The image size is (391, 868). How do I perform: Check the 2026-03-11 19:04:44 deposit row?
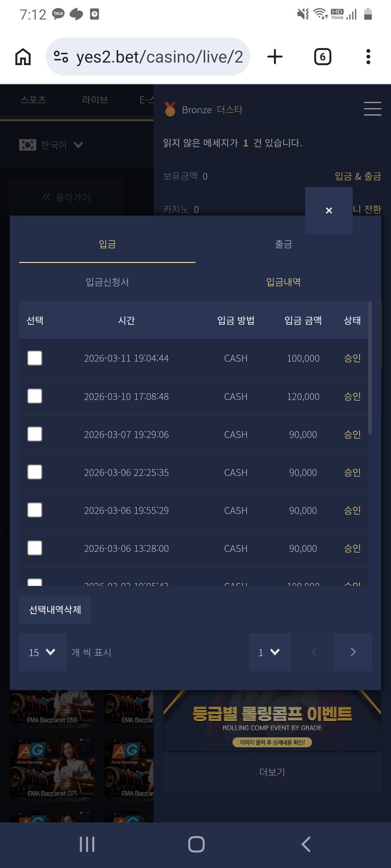[35, 358]
